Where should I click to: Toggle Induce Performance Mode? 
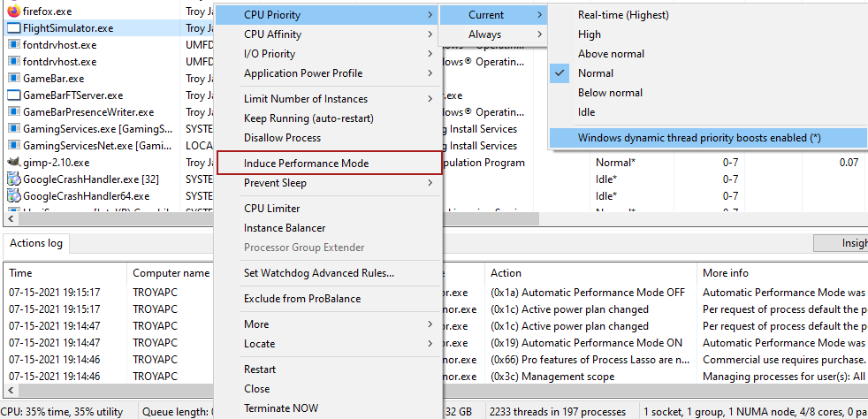point(329,164)
